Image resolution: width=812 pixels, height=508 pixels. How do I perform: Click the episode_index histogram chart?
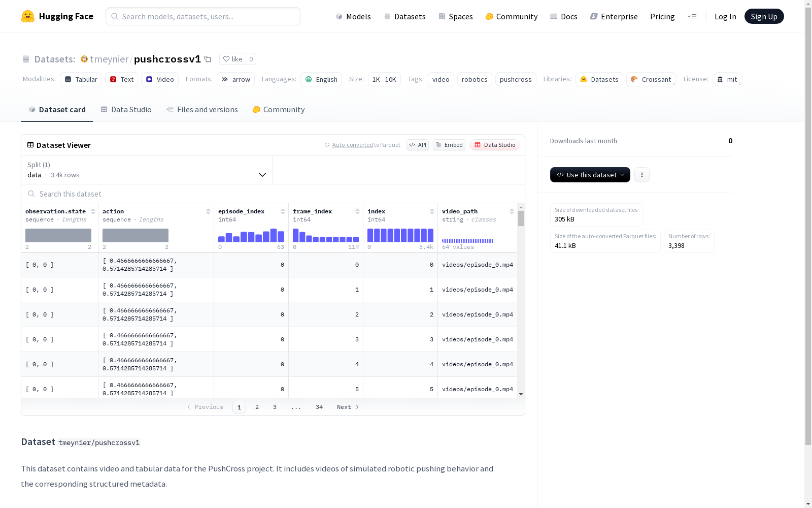(251, 235)
